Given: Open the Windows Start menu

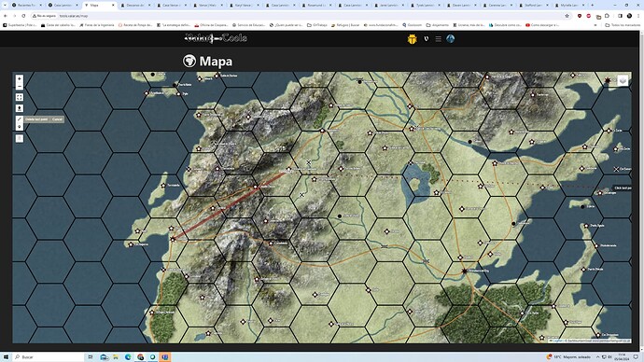Looking at the screenshot, I should (6, 357).
